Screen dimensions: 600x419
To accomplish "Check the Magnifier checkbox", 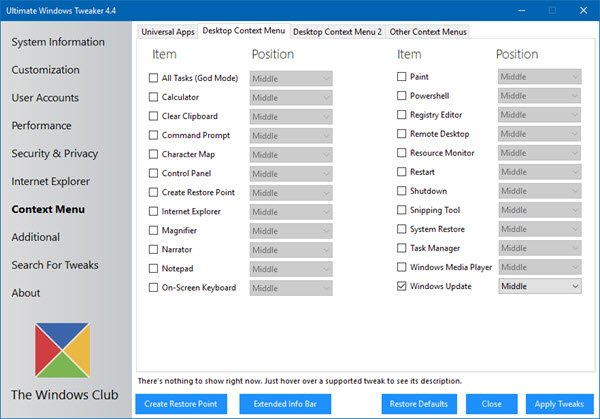I will click(153, 230).
